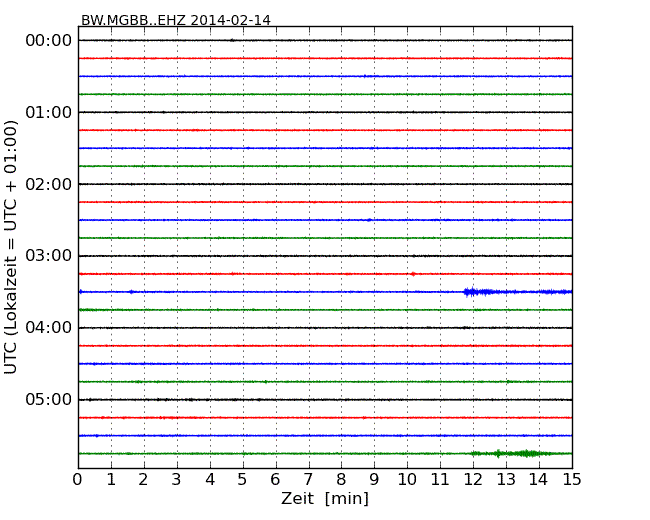Click the 03:00 y-axis time label
This screenshot has height=520, width=650.
(49, 256)
